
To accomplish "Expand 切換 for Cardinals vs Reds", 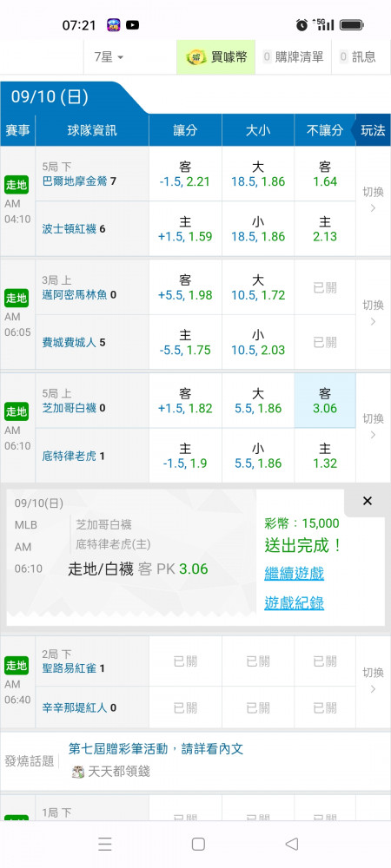I will [374, 681].
